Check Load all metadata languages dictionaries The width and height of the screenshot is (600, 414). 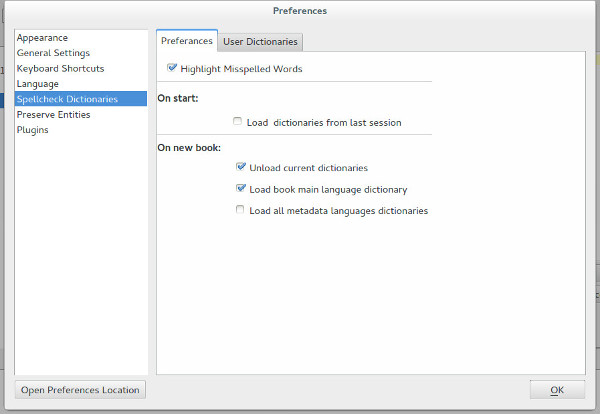click(x=239, y=211)
